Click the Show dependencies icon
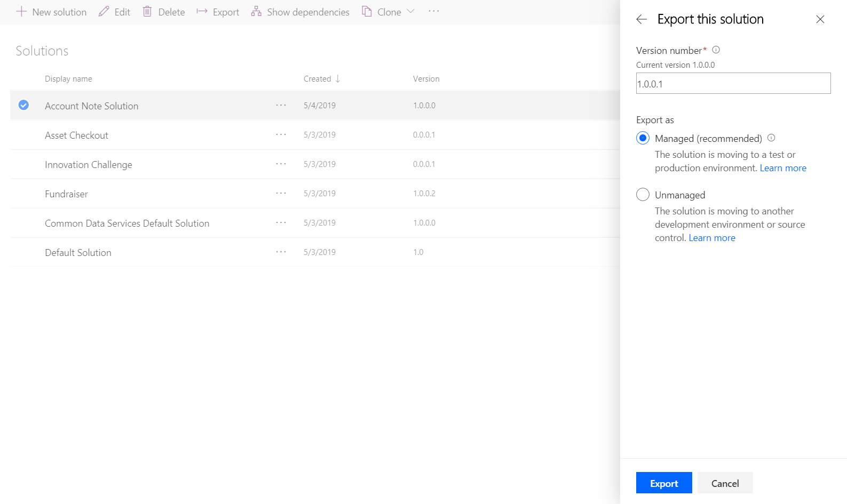Screen dimensions: 847x504 click(x=256, y=12)
